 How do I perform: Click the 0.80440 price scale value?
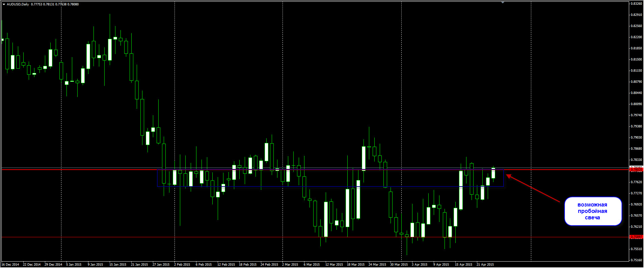(637, 93)
